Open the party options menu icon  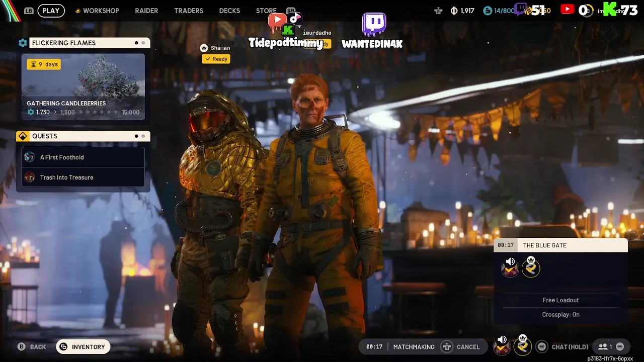pos(620,347)
